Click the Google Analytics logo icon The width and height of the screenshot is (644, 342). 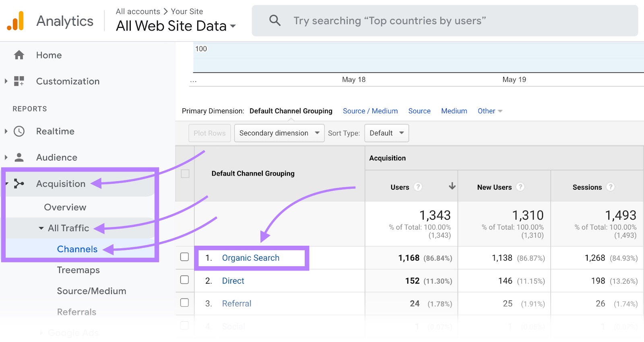pyautogui.click(x=16, y=21)
